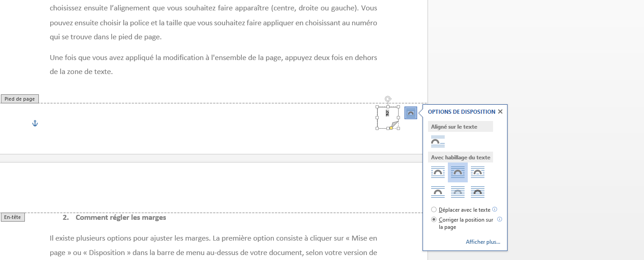Click the page number '2' in the text box
Screen dimensions: 644x260
coord(387,113)
